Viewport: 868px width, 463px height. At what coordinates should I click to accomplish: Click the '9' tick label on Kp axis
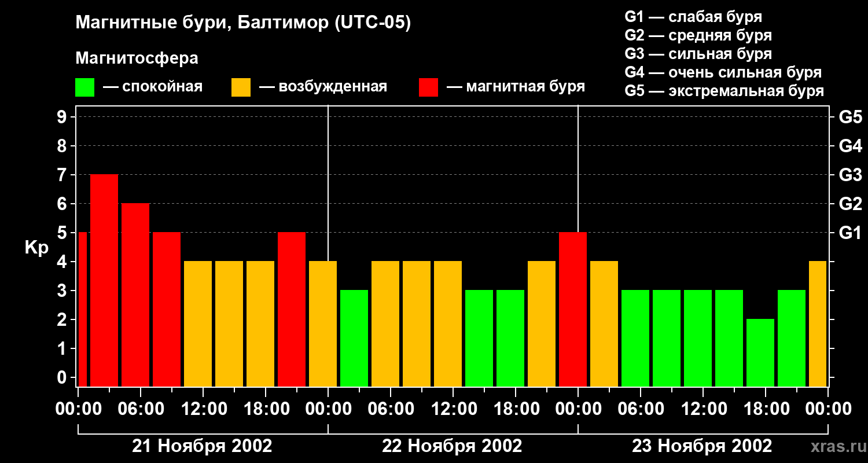62,117
